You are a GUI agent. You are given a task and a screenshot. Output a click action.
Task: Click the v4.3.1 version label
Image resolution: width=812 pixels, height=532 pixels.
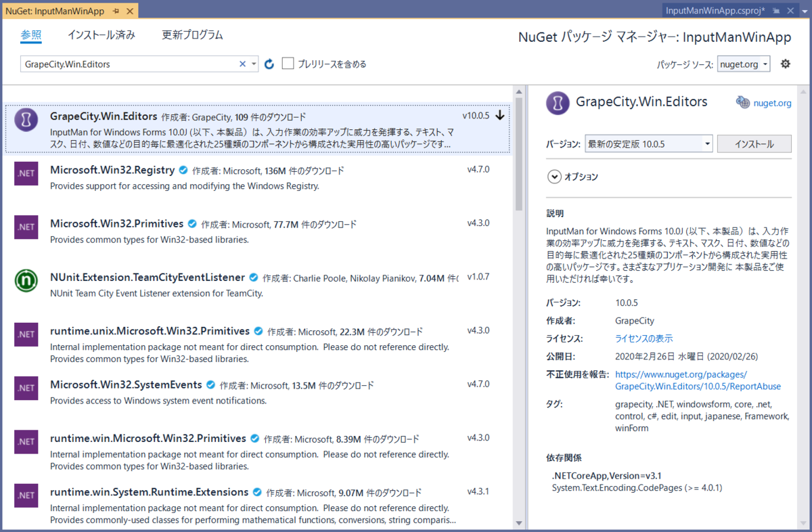tap(478, 491)
